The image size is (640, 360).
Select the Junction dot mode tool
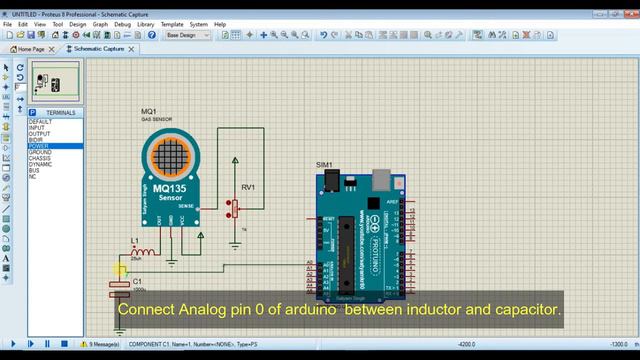(6, 87)
